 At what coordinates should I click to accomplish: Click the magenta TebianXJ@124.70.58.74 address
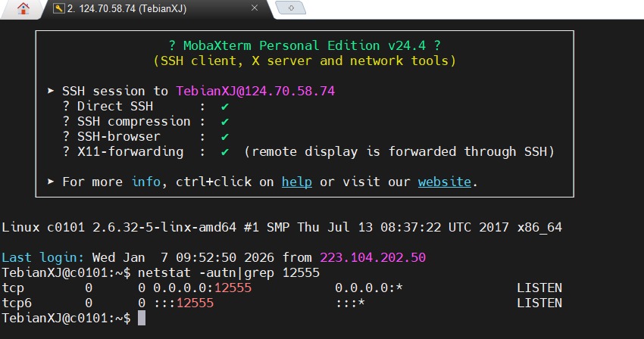pyautogui.click(x=255, y=91)
